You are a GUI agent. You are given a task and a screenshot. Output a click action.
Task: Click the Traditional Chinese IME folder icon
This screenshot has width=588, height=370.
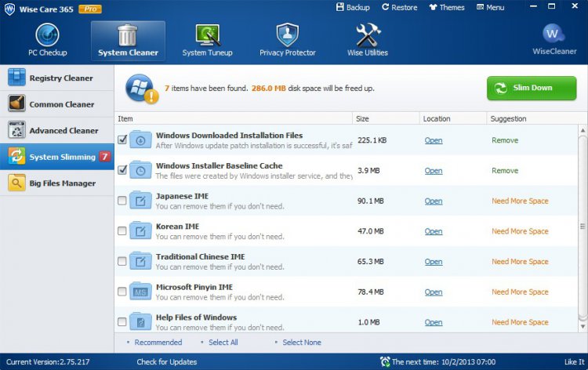140,261
